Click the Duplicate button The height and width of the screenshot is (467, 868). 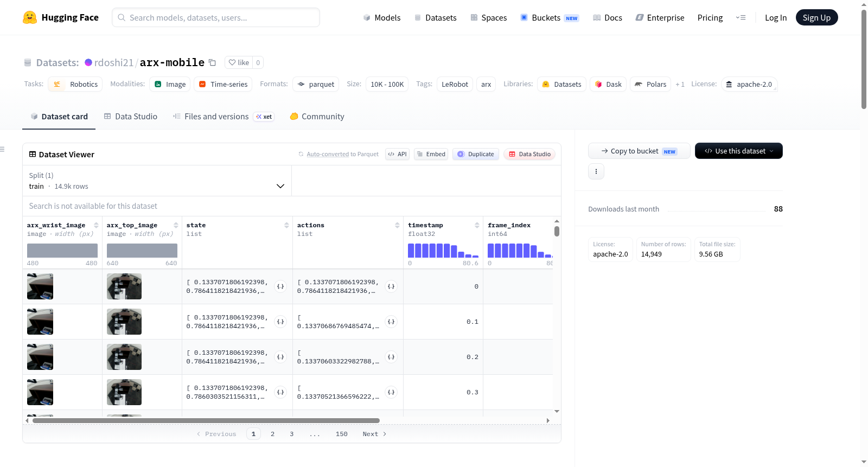pos(476,154)
